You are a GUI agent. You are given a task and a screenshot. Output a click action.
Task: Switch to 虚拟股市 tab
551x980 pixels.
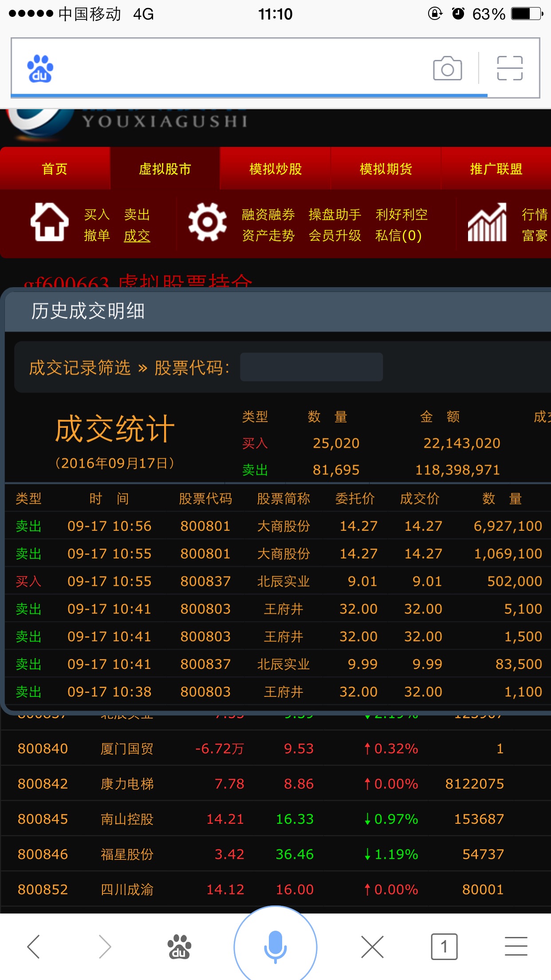[x=165, y=169]
